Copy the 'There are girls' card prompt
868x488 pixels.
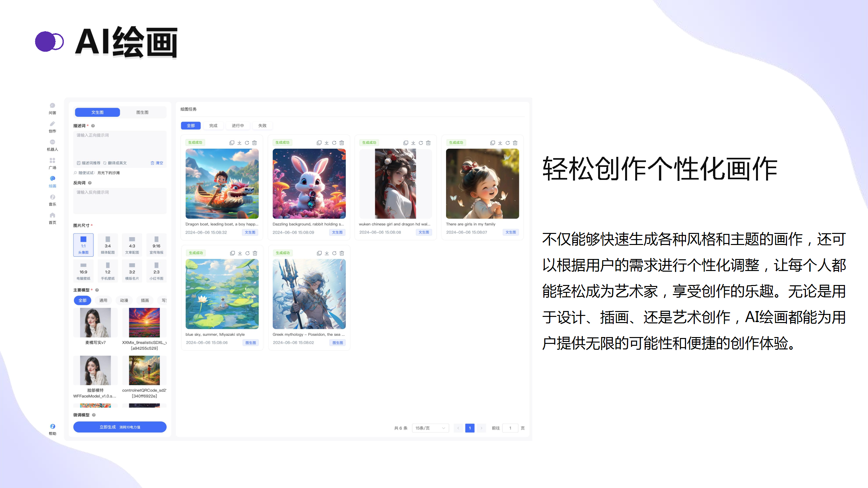pos(492,143)
